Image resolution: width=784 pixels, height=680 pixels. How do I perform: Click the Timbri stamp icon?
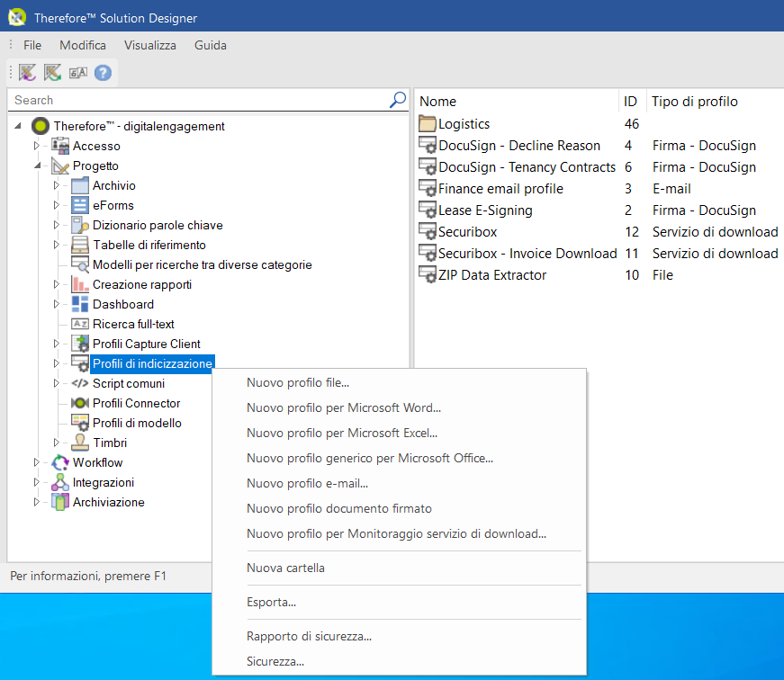[80, 443]
